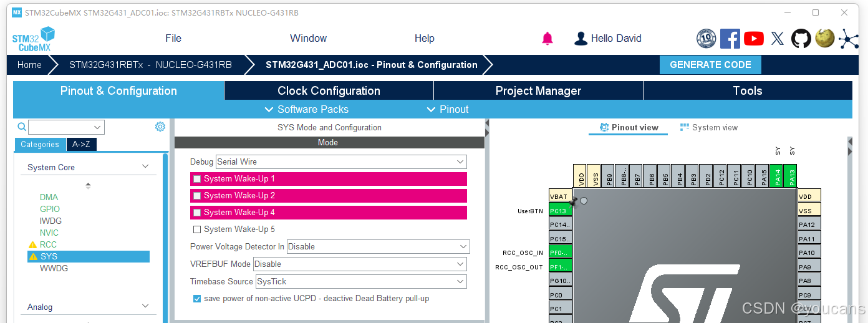
Task: Select IWDG in System Core
Action: coord(51,221)
